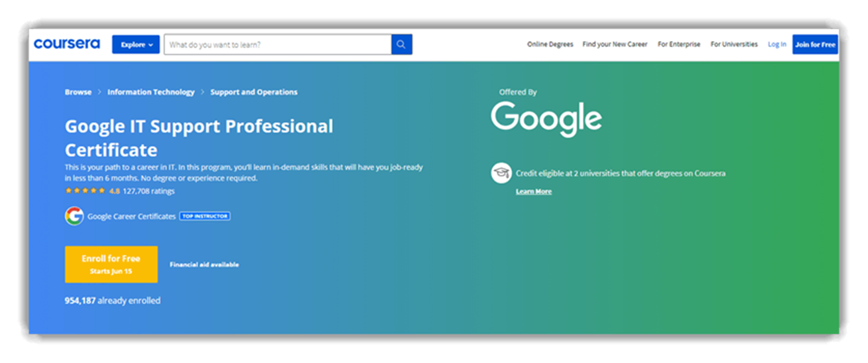
Task: Click '954,187 already enrolled' text
Action: [112, 301]
